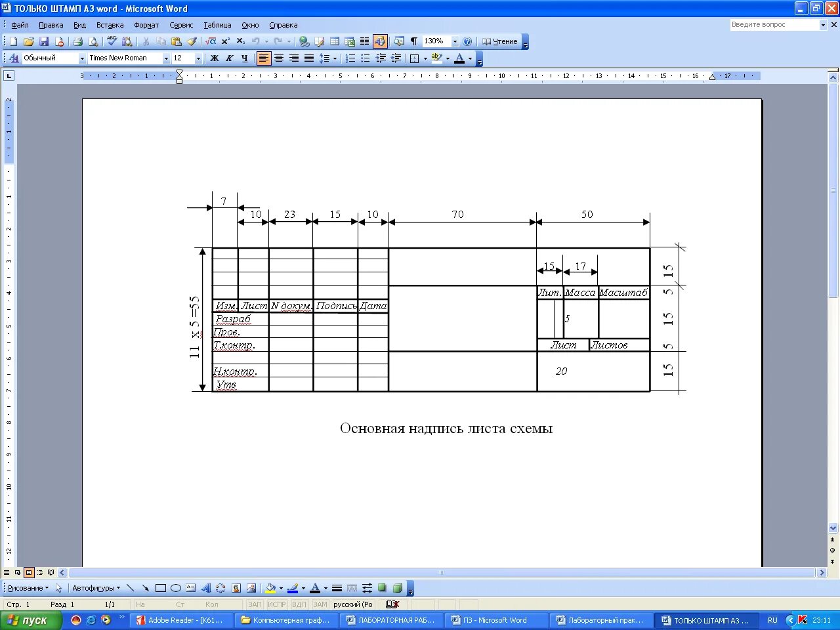840x630 pixels.
Task: Open the zoom 130% dropdown
Action: click(x=455, y=41)
